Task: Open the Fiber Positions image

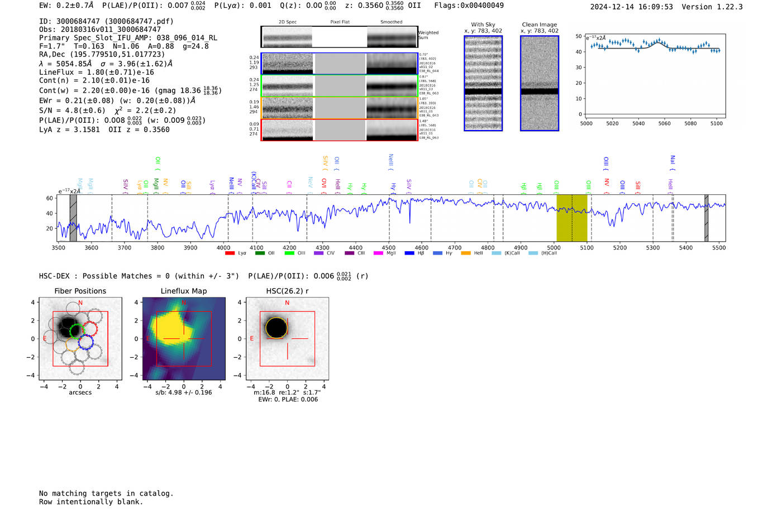Action: (x=80, y=339)
